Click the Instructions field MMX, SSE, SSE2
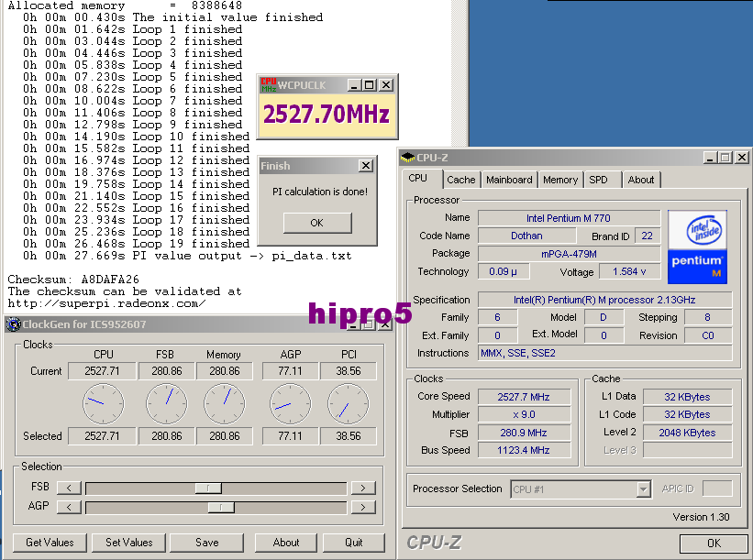Screen dimensions: 753x560 tap(604, 353)
